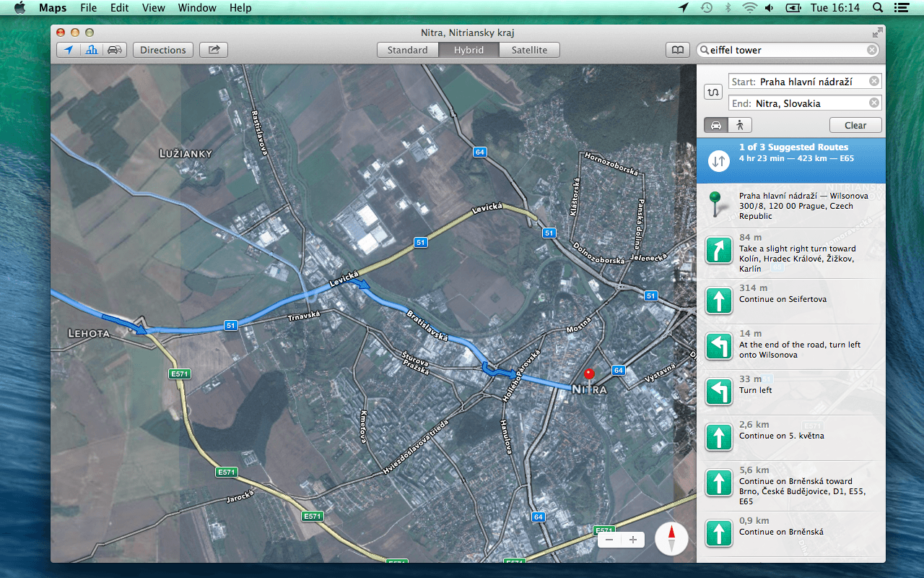Click the volume speaker menu bar icon
The width and height of the screenshot is (924, 578).
tap(770, 8)
